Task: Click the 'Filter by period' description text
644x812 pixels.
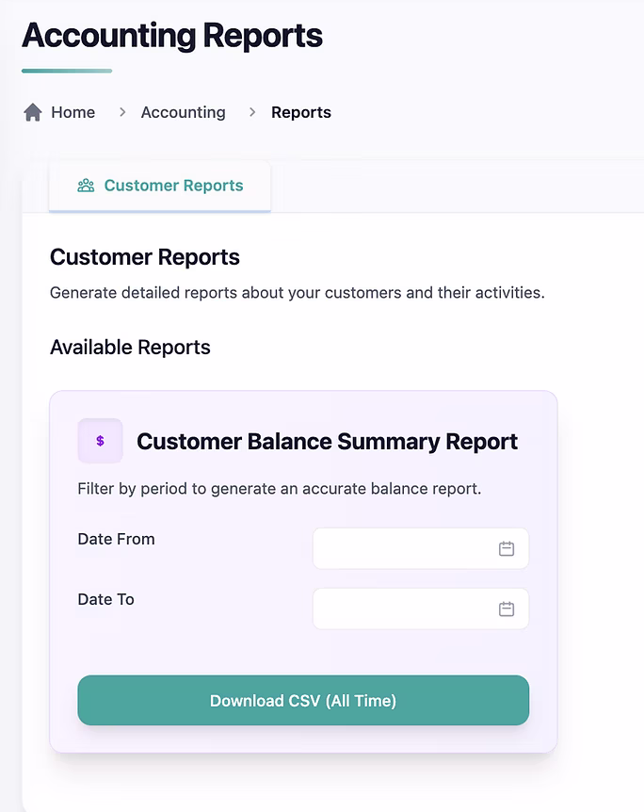Action: point(280,489)
